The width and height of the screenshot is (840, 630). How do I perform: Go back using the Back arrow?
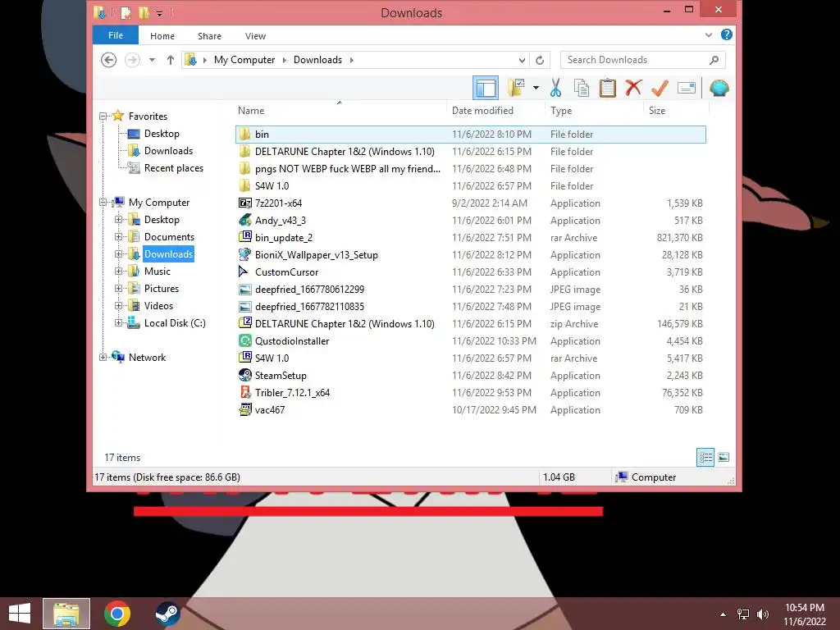[109, 60]
